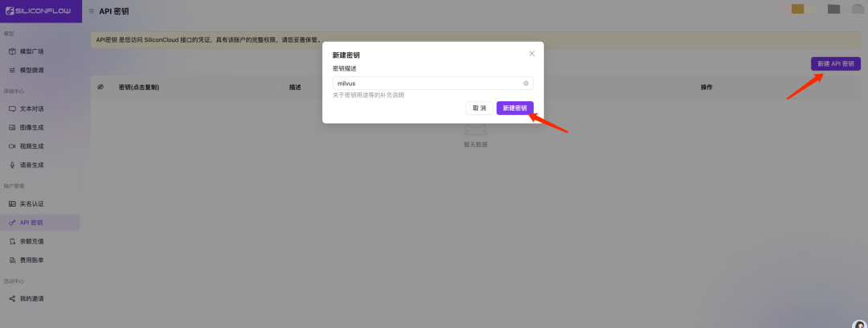Select the API 密钥 sidebar item
Image resolution: width=868 pixels, height=328 pixels.
(40, 223)
